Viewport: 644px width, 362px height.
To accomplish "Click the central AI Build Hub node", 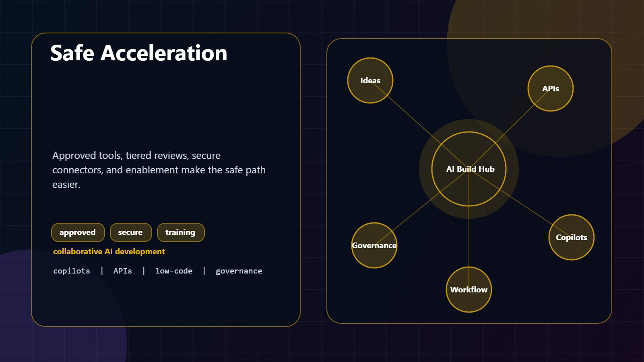I will [x=469, y=169].
